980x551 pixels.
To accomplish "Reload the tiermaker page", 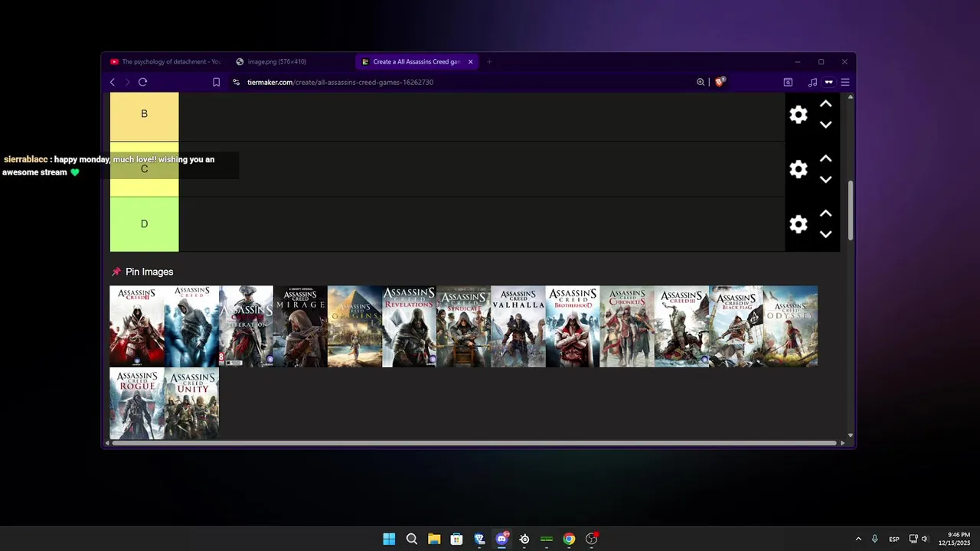I will click(x=142, y=82).
